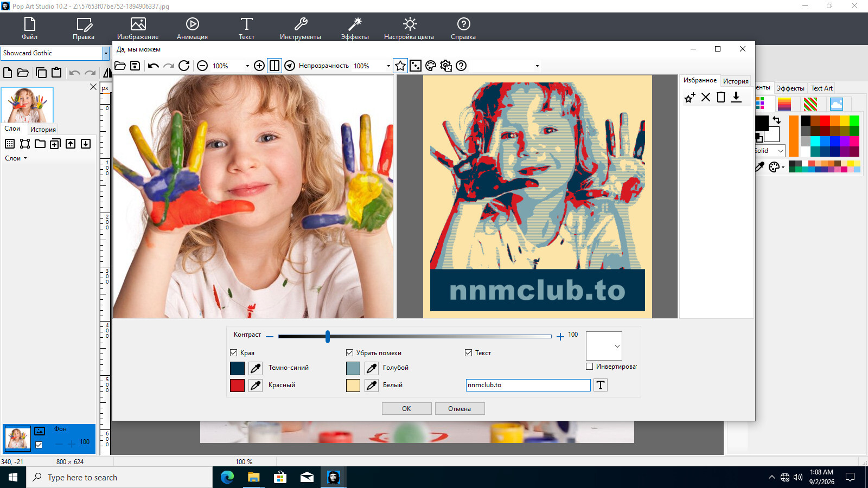
Task: Confirm with the OK button
Action: (406, 408)
